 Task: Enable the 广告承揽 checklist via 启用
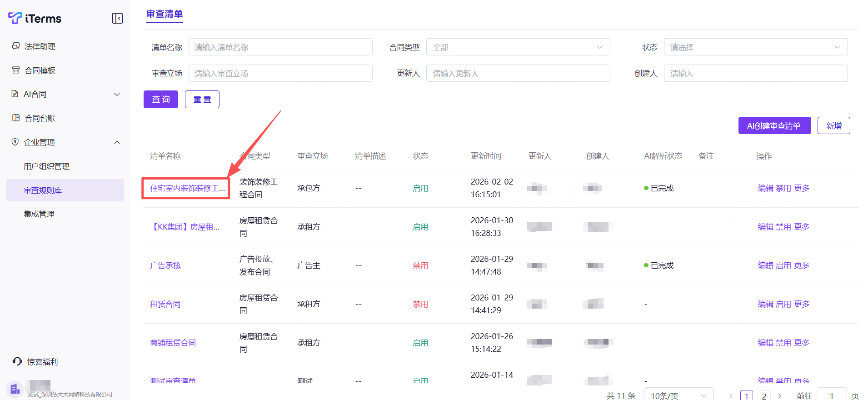pos(783,265)
